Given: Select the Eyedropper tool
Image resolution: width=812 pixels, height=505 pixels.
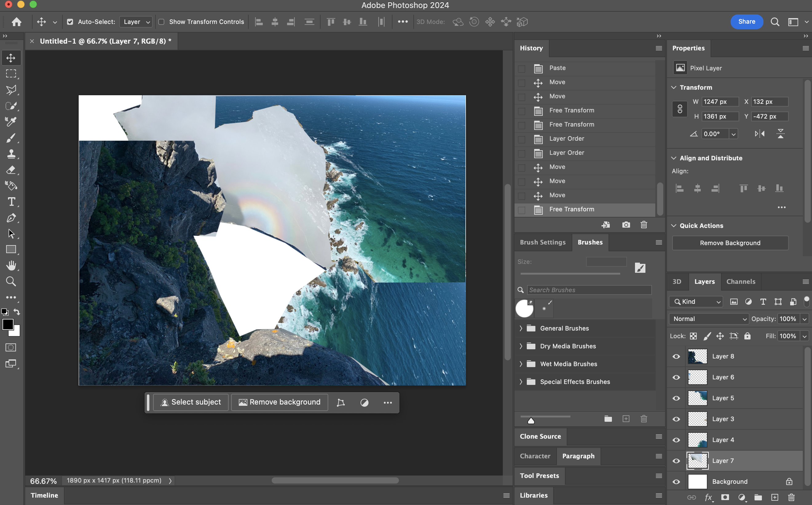Looking at the screenshot, I should click(x=11, y=122).
